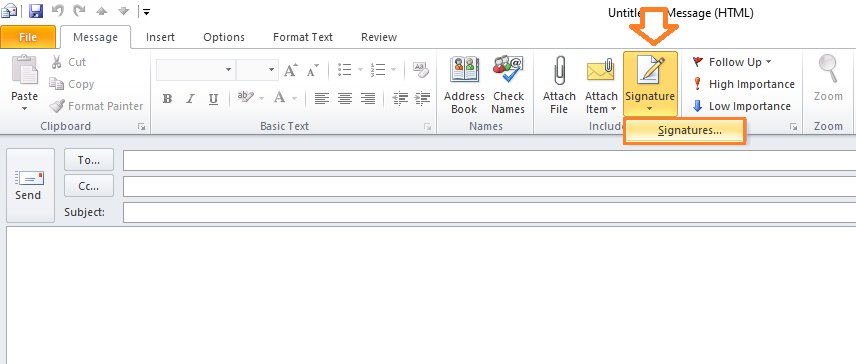Viewport: 856px width, 364px height.
Task: Click the Increase Indent icon
Action: [x=423, y=99]
